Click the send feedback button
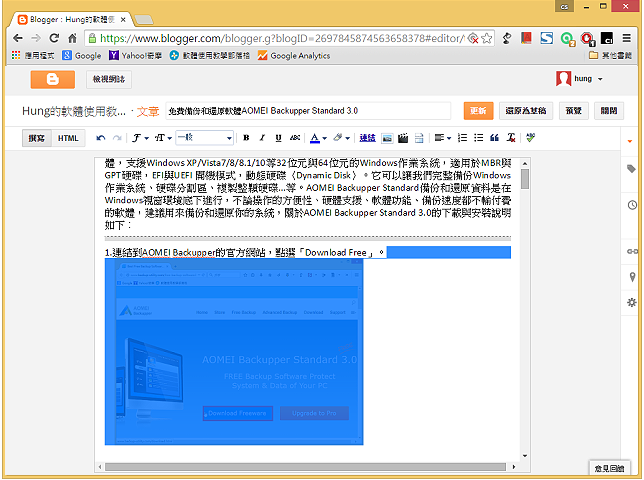 click(610, 468)
